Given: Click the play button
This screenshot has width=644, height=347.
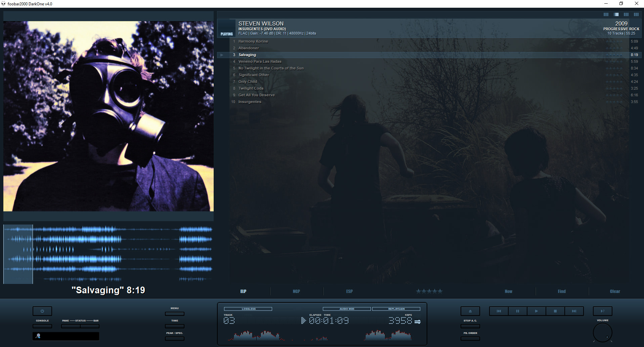Looking at the screenshot, I should pos(536,311).
